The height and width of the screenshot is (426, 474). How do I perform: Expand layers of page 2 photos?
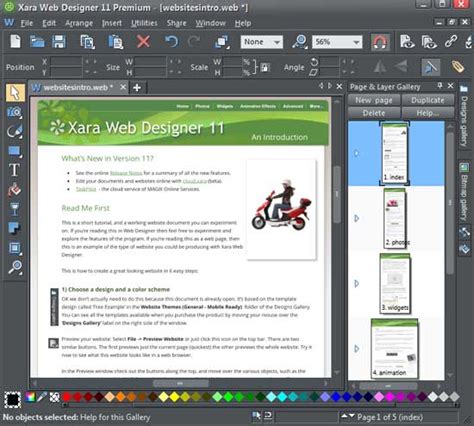click(x=356, y=218)
